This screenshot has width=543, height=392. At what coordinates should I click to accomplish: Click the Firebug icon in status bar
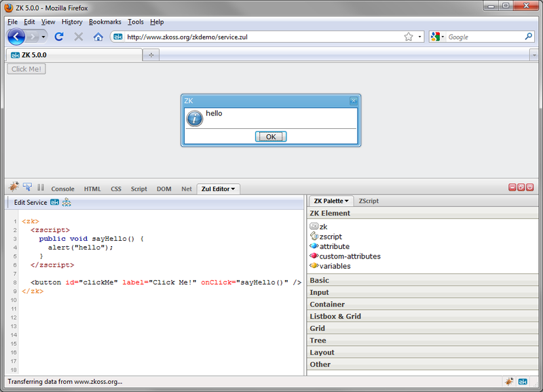coord(508,382)
